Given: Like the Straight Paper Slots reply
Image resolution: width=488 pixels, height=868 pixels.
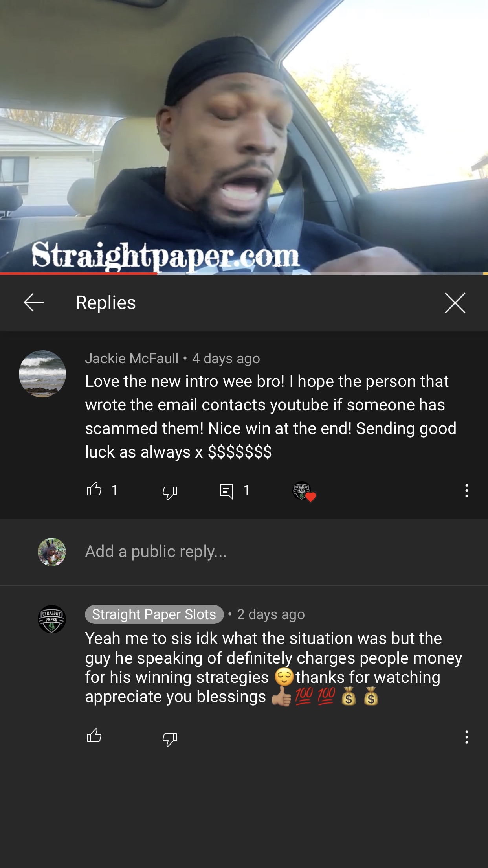Looking at the screenshot, I should tap(94, 735).
